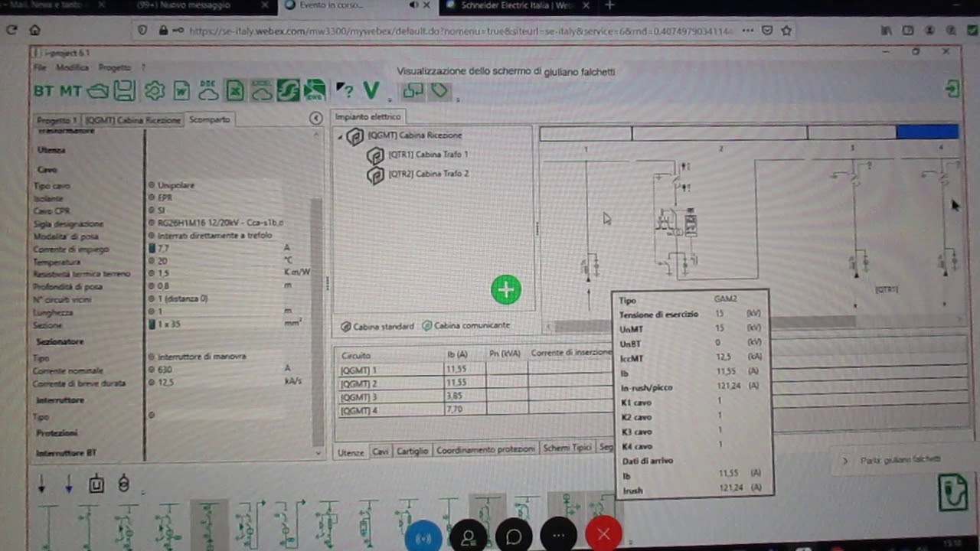Click the browser home button
The image size is (980, 551).
(x=34, y=31)
